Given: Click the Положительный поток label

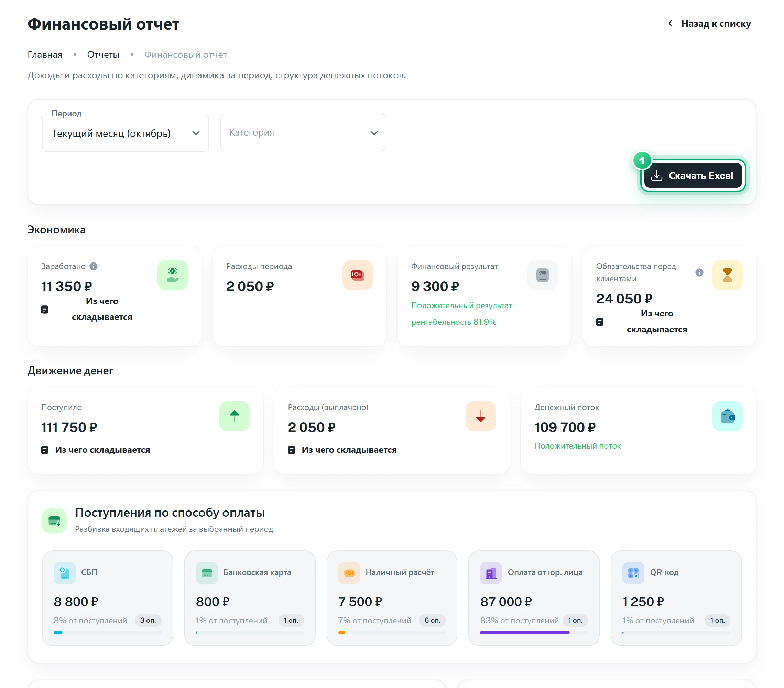Looking at the screenshot, I should pyautogui.click(x=578, y=446).
